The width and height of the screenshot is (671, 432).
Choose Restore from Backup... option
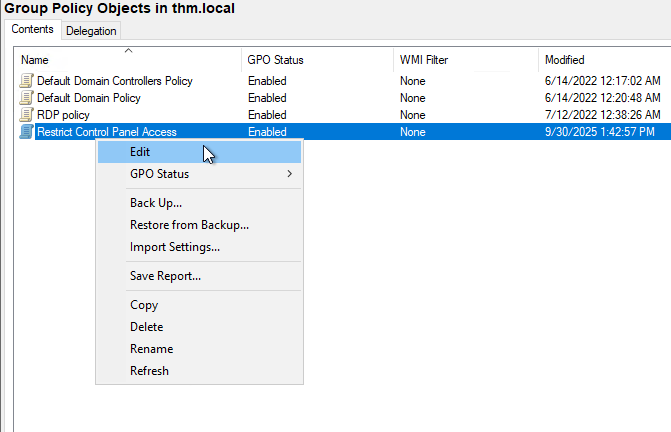point(189,225)
